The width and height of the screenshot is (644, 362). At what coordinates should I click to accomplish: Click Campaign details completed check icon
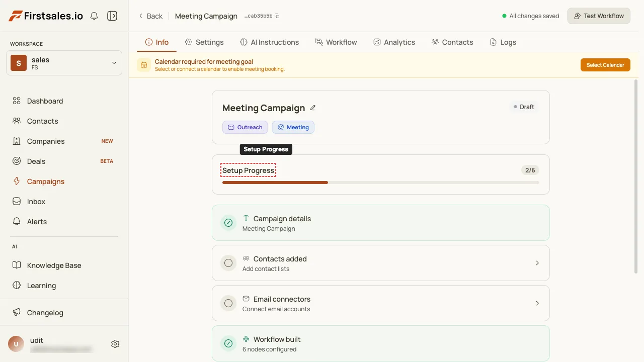pos(228,223)
